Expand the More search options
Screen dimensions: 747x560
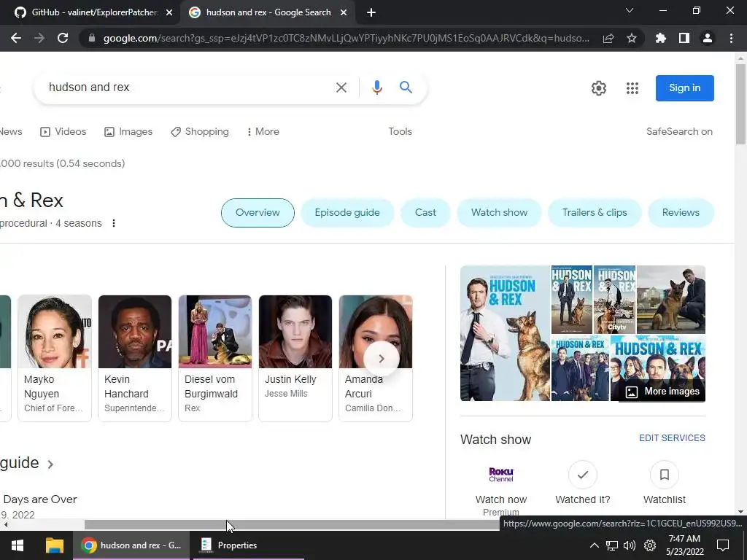pyautogui.click(x=263, y=132)
